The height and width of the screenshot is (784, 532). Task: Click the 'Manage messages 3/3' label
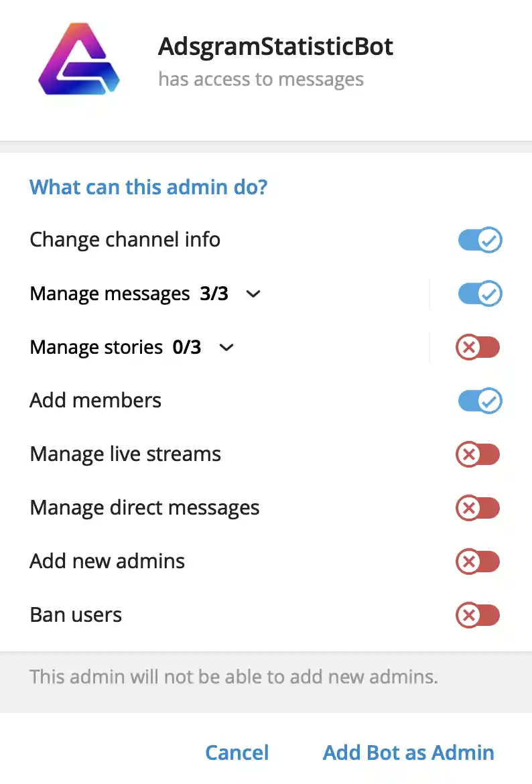coord(129,293)
